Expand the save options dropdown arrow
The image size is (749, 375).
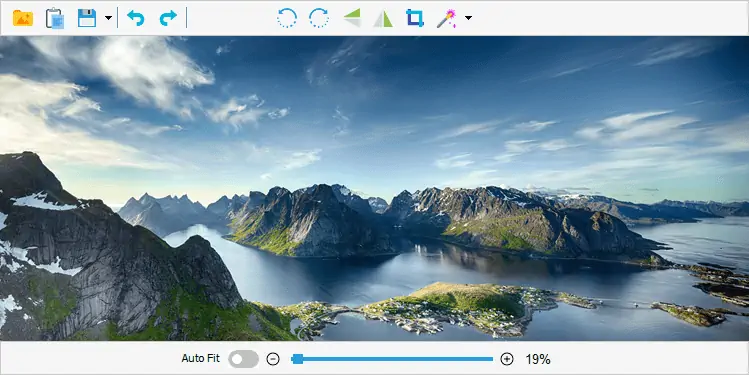(108, 18)
